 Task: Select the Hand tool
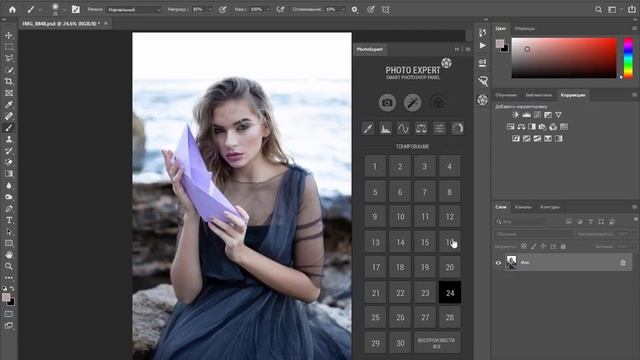tap(9, 255)
